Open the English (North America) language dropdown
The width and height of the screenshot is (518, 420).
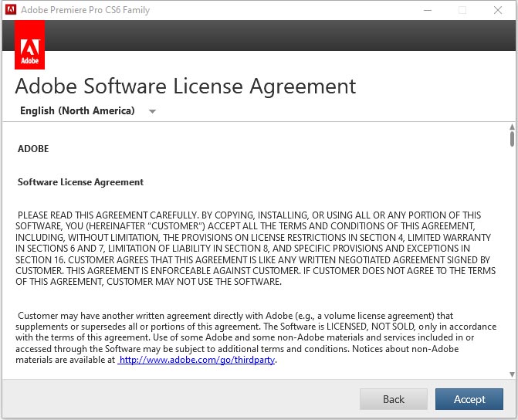77,111
